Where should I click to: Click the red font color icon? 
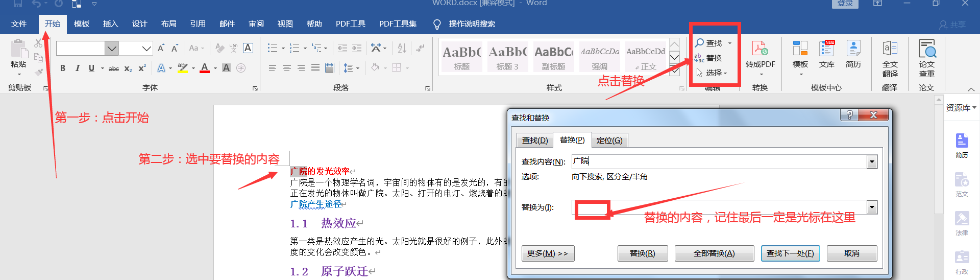(x=205, y=68)
